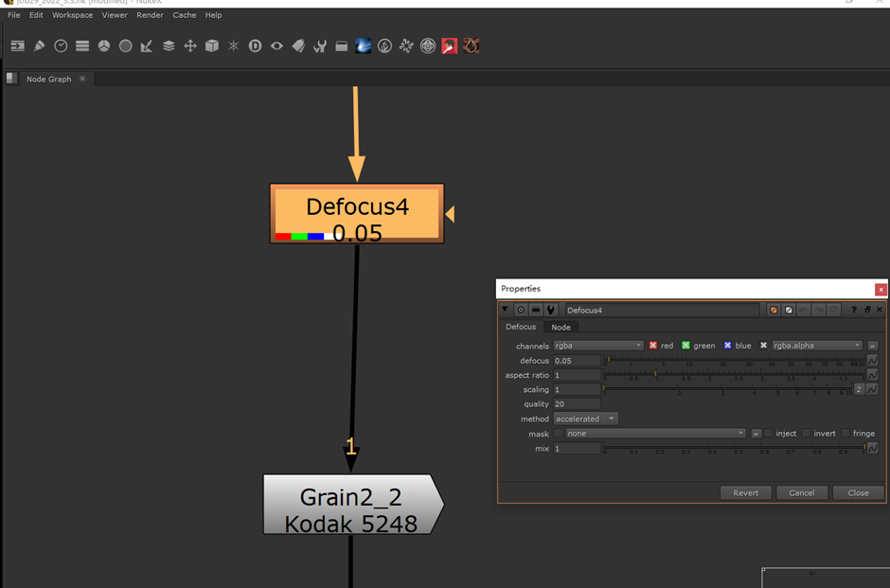Click the Channel nodes stacked-bars icon
The image size is (890, 588).
click(x=82, y=45)
